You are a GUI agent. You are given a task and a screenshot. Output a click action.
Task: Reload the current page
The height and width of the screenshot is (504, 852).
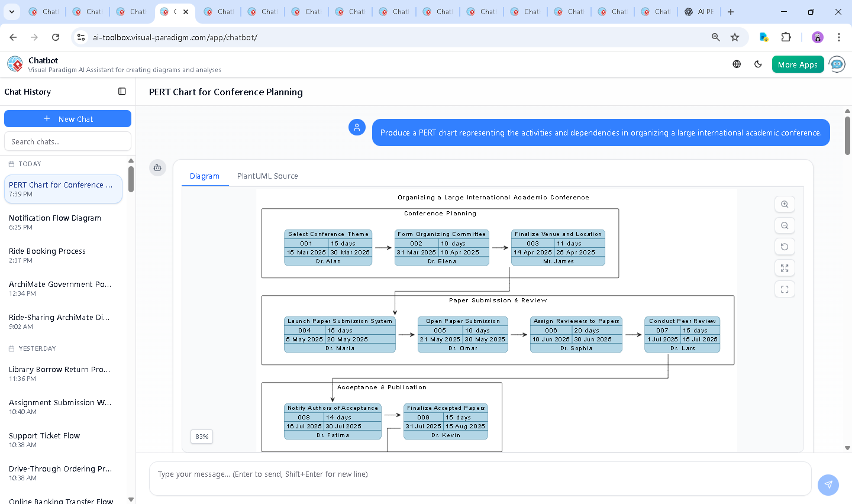point(56,37)
